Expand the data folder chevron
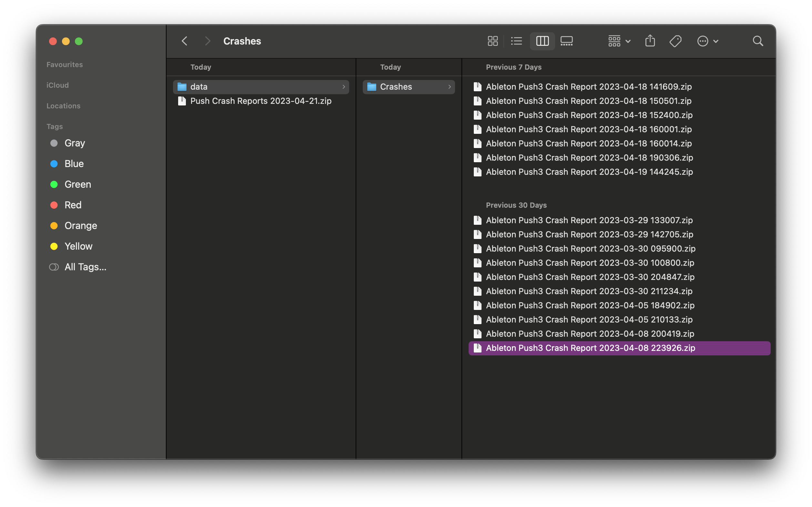812x507 pixels. [x=344, y=87]
